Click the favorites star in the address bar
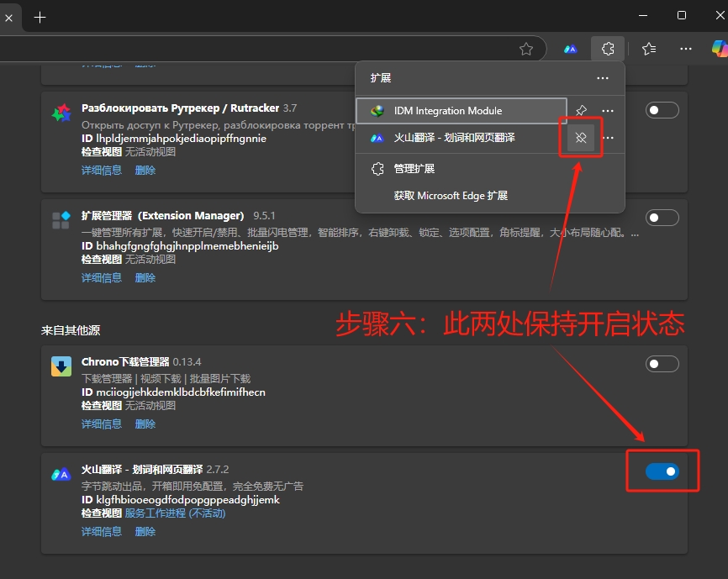Screen dimensions: 728x579 pyautogui.click(x=526, y=49)
